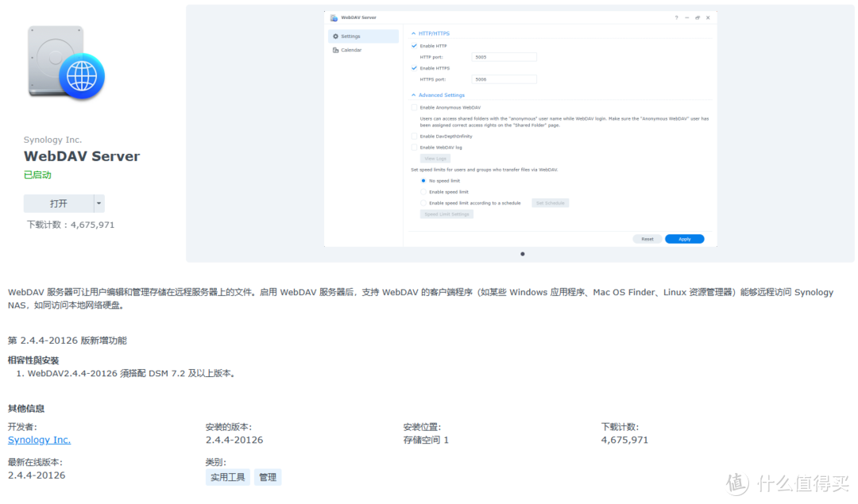Select Enable speed limit radio button

click(x=423, y=192)
